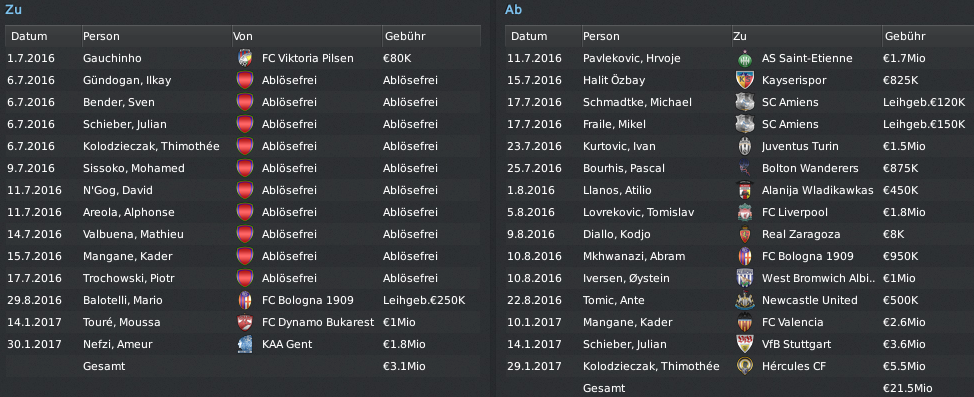Sort outgoing transfers by Zu column

pos(807,36)
